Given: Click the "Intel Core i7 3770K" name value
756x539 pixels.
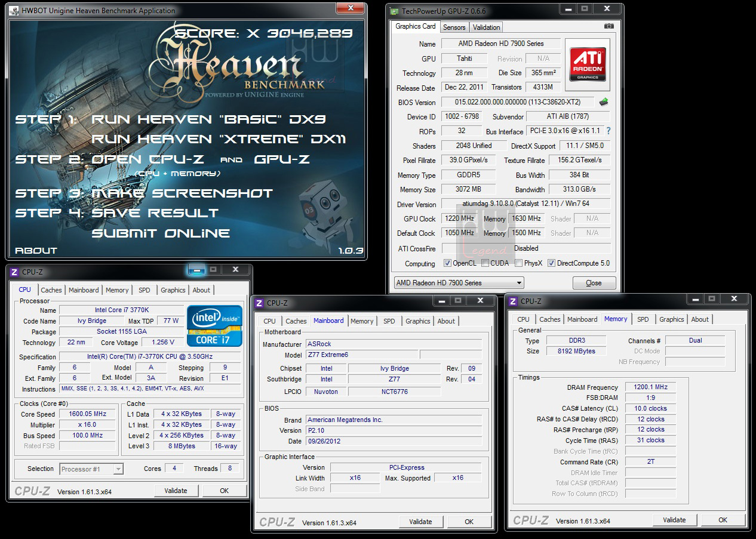Looking at the screenshot, I should point(121,310).
